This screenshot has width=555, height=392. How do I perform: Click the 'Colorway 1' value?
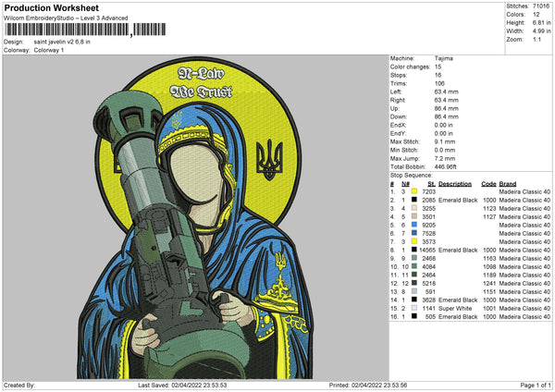tap(49, 50)
